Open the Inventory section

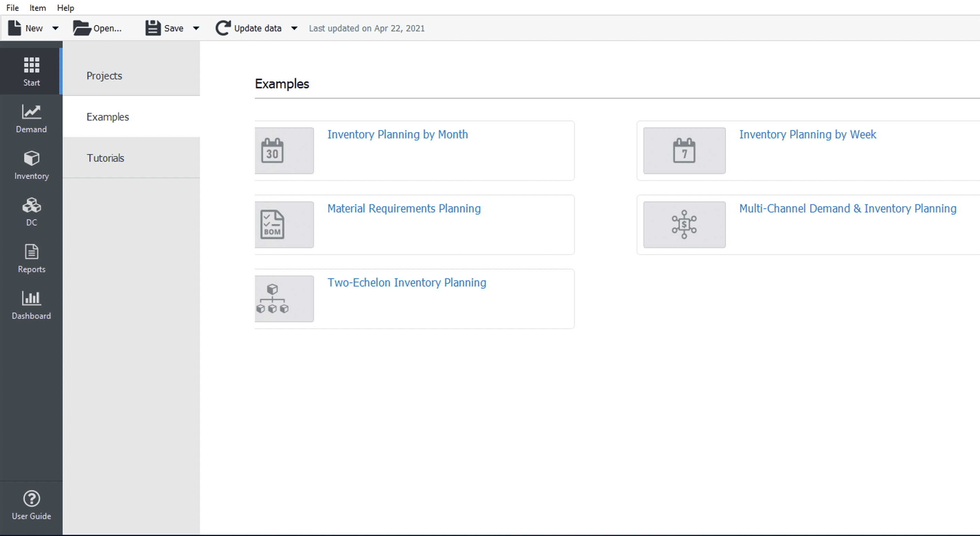(x=31, y=164)
